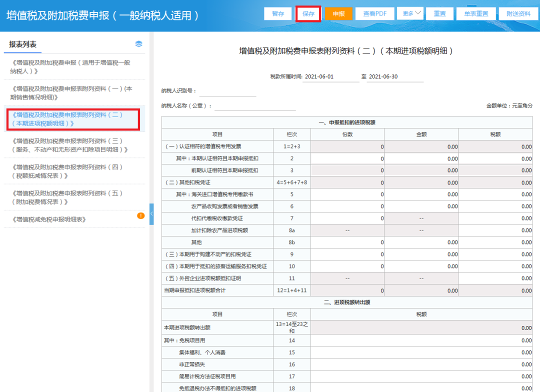Screen dimensions: 540x392
Task: Click the 附送资料 button
Action: [518, 14]
